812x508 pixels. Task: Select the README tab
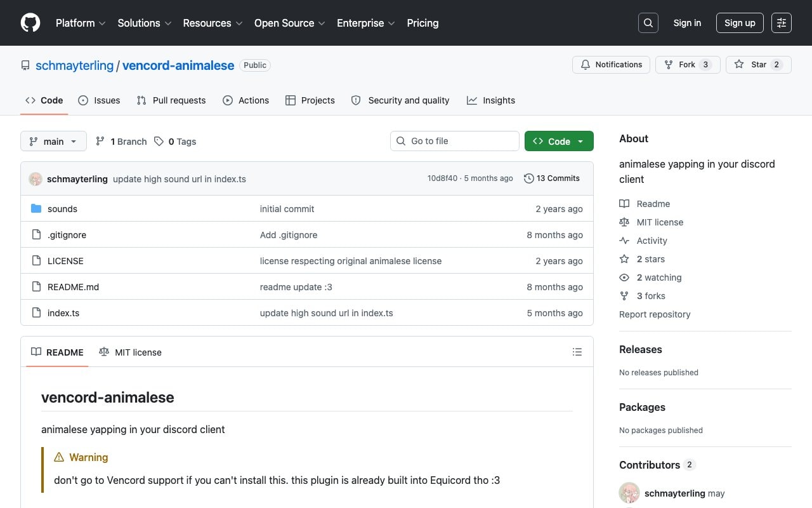[x=57, y=352]
